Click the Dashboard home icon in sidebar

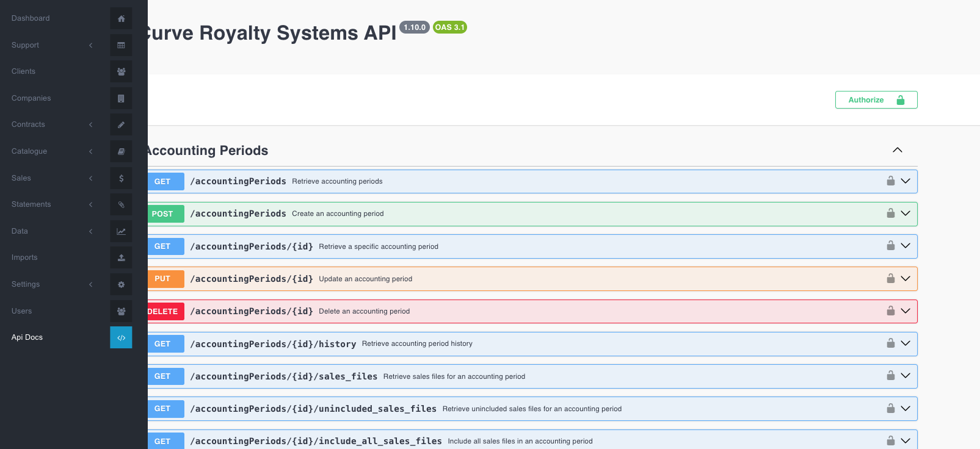pos(121,18)
